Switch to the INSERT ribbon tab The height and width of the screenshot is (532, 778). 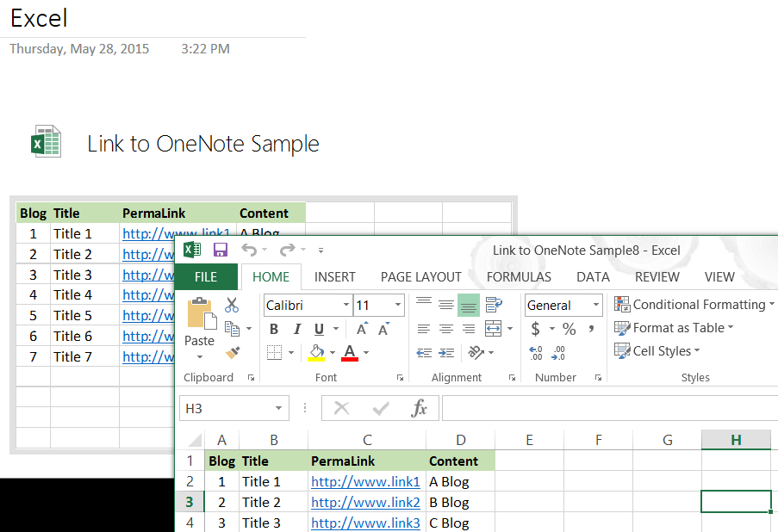click(335, 277)
